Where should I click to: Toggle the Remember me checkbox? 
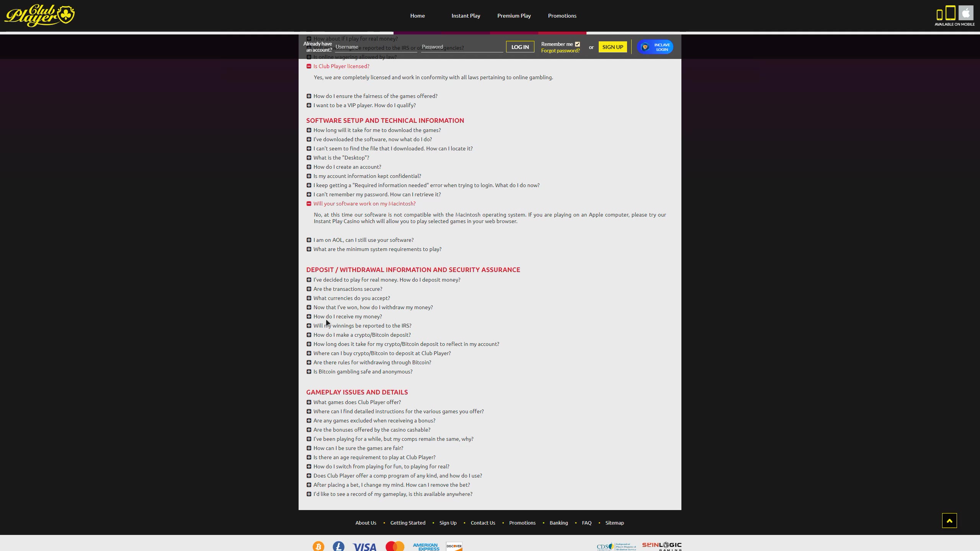point(577,44)
